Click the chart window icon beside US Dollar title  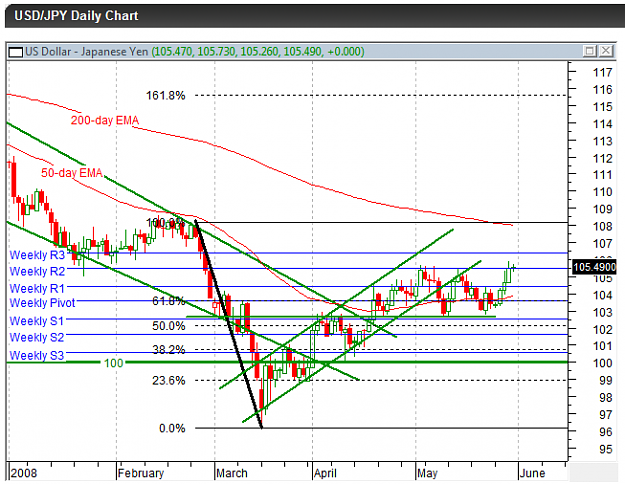click(16, 52)
